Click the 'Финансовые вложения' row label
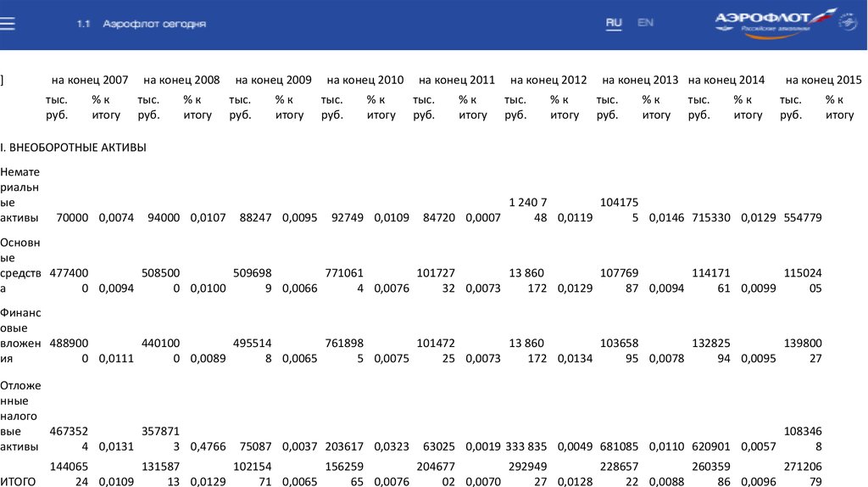868x487 pixels. (x=20, y=336)
